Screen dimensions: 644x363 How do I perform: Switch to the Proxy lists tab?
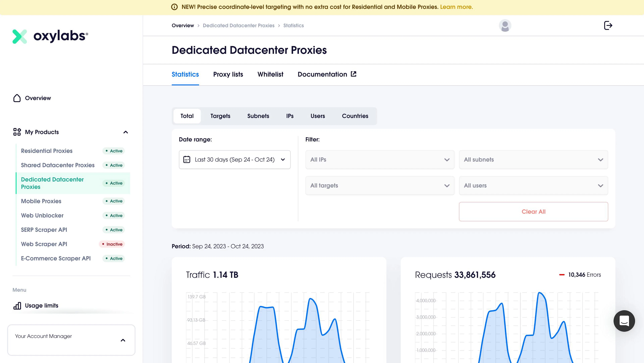click(x=228, y=74)
